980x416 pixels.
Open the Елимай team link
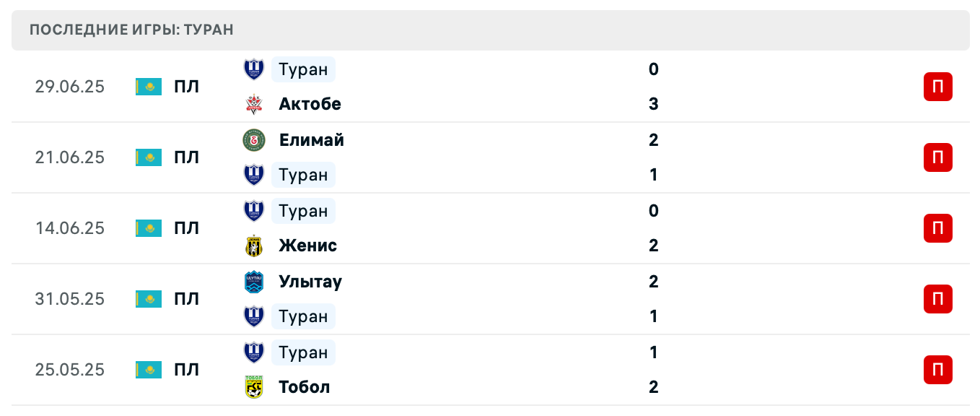click(x=311, y=140)
